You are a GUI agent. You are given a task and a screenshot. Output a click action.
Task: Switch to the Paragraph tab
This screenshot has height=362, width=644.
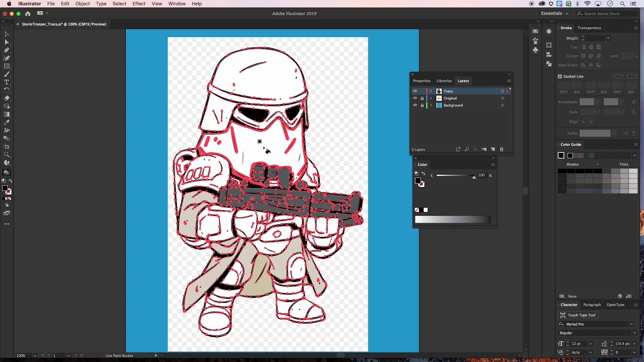[592, 305]
